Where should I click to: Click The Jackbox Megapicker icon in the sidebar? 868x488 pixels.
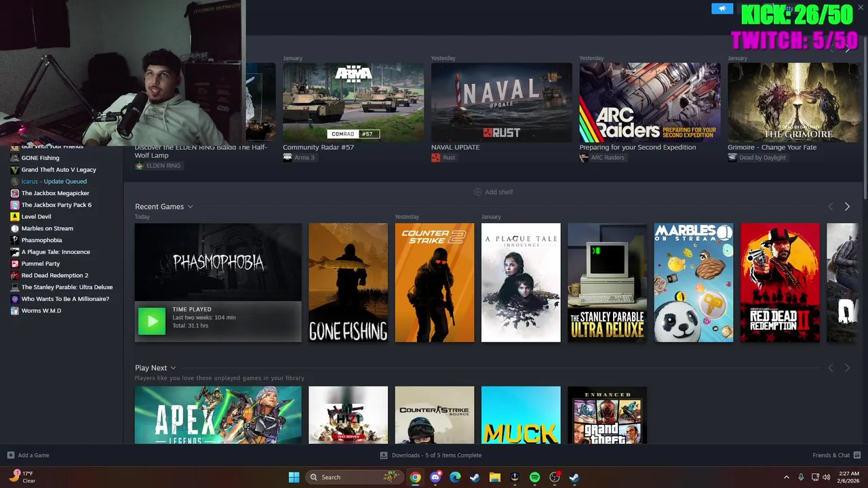click(x=15, y=193)
